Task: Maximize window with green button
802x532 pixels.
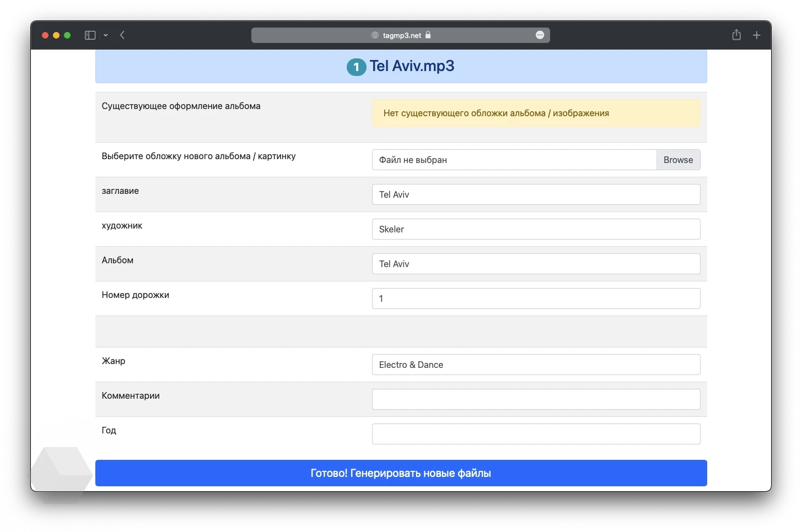Action: (x=67, y=35)
